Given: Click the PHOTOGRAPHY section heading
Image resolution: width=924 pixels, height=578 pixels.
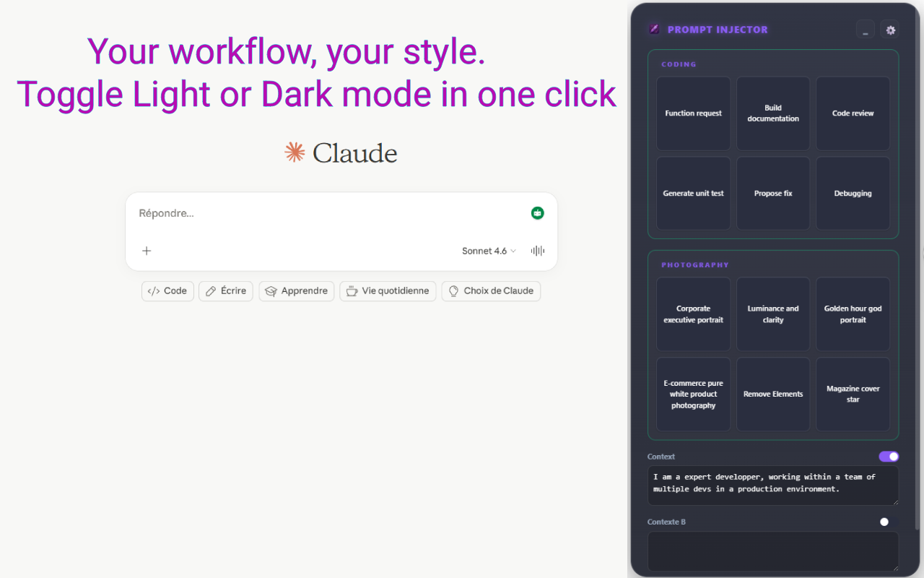Looking at the screenshot, I should (695, 265).
